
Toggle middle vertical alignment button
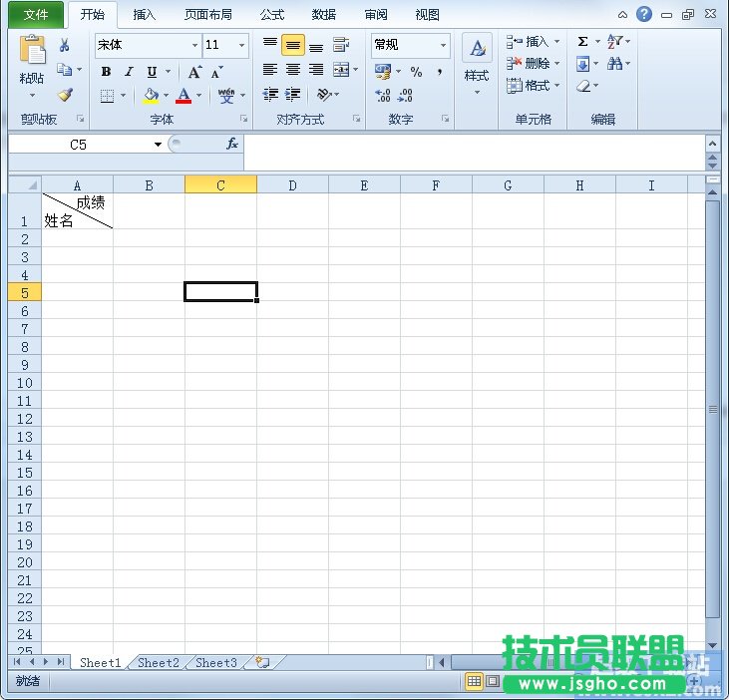292,45
